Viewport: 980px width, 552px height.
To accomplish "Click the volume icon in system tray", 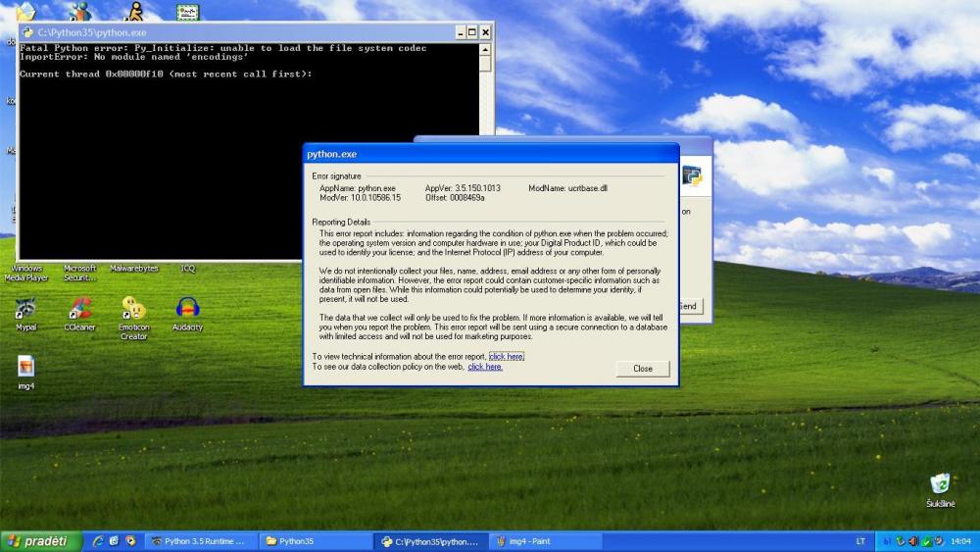I will (914, 541).
